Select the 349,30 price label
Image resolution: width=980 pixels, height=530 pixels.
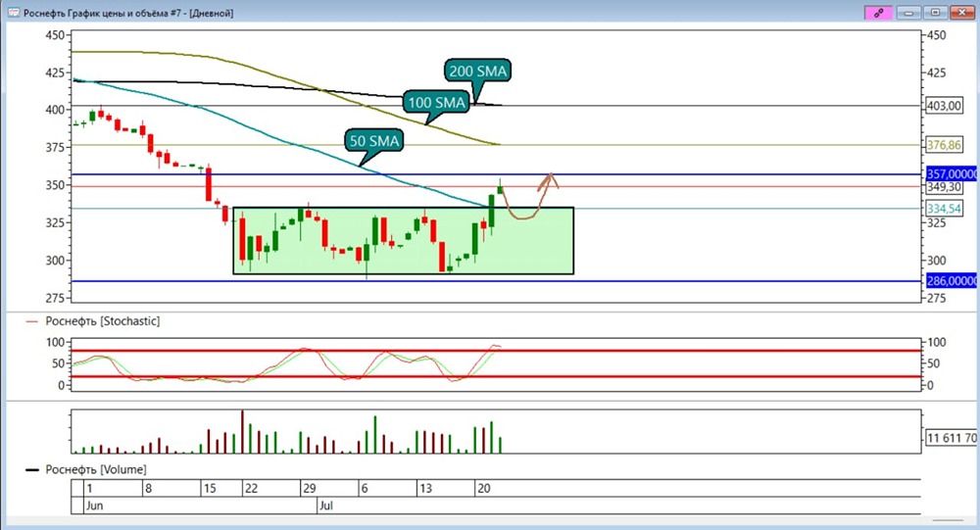tap(944, 187)
